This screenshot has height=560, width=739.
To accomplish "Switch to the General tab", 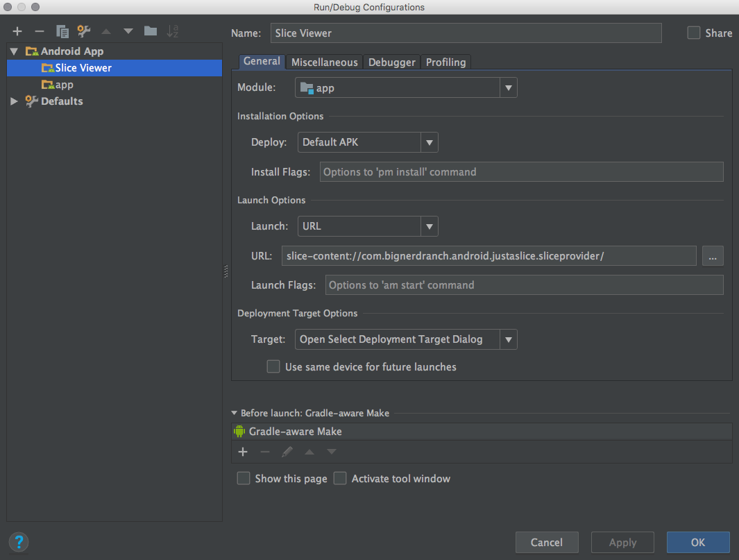I will tap(262, 61).
